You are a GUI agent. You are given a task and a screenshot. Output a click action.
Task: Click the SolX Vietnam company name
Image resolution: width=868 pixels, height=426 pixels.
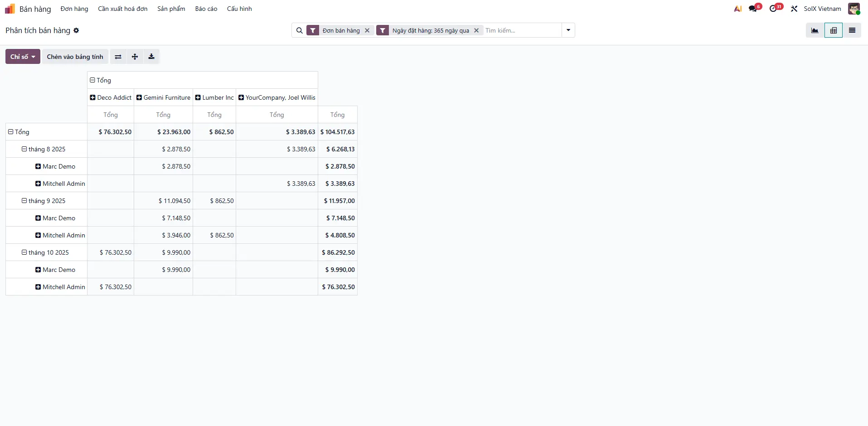pyautogui.click(x=822, y=9)
